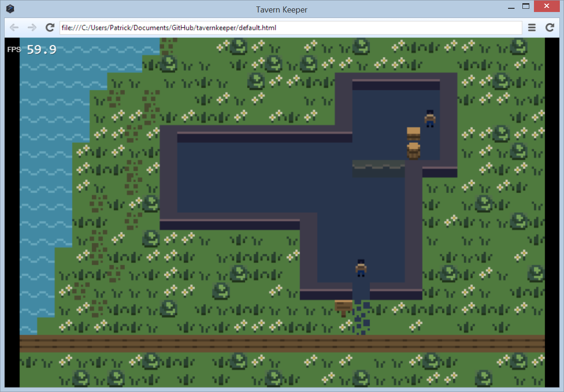Click the character in the upper room
Screen dimensions: 564x392
point(430,118)
